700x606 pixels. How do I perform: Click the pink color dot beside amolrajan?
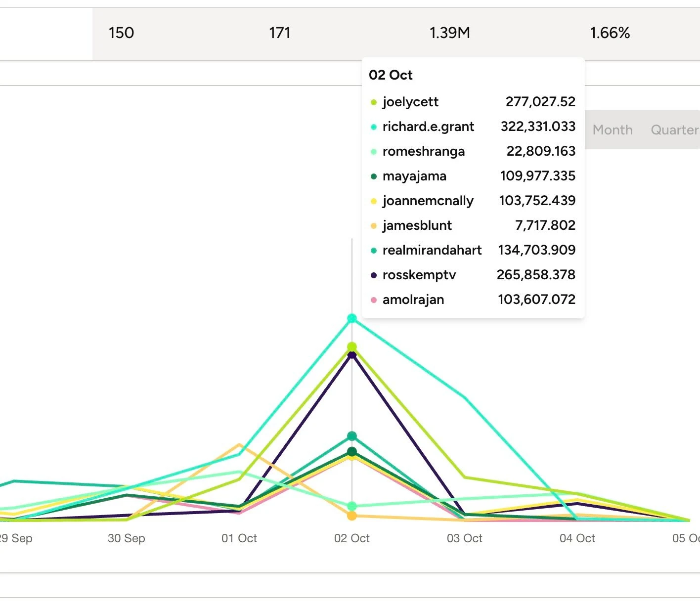(374, 300)
